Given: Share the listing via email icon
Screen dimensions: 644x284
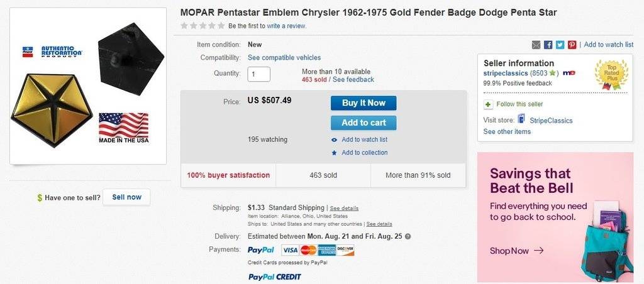Looking at the screenshot, I should click(x=536, y=45).
